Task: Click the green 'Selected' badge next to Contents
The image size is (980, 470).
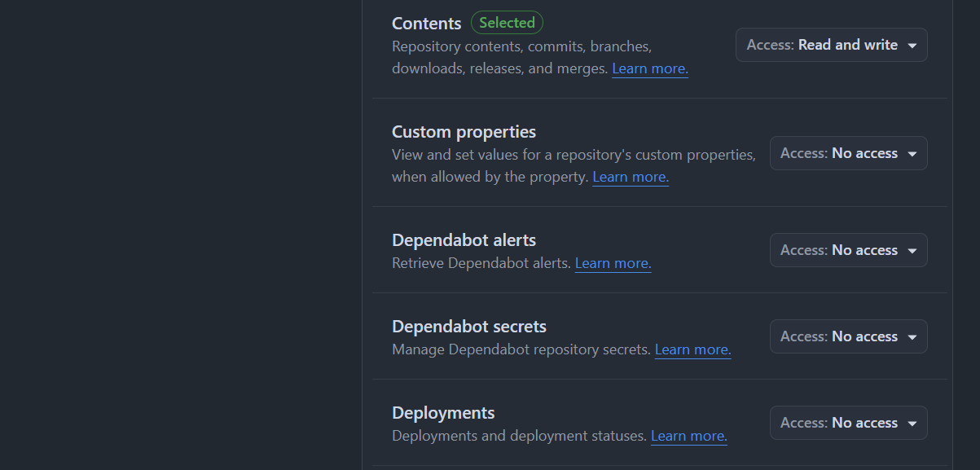Action: [x=507, y=23]
